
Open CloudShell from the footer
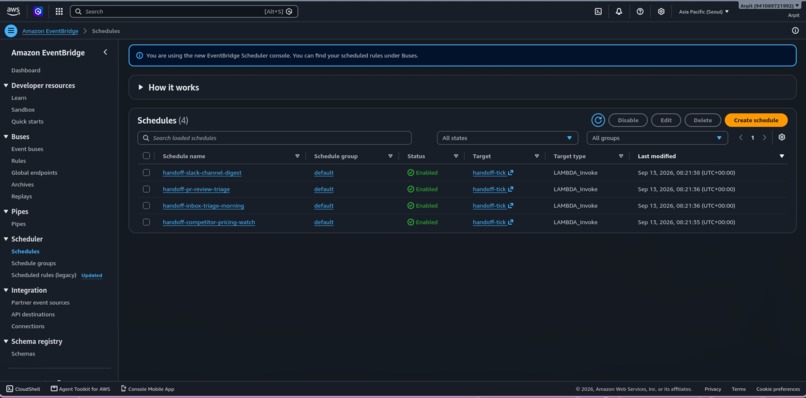point(23,389)
